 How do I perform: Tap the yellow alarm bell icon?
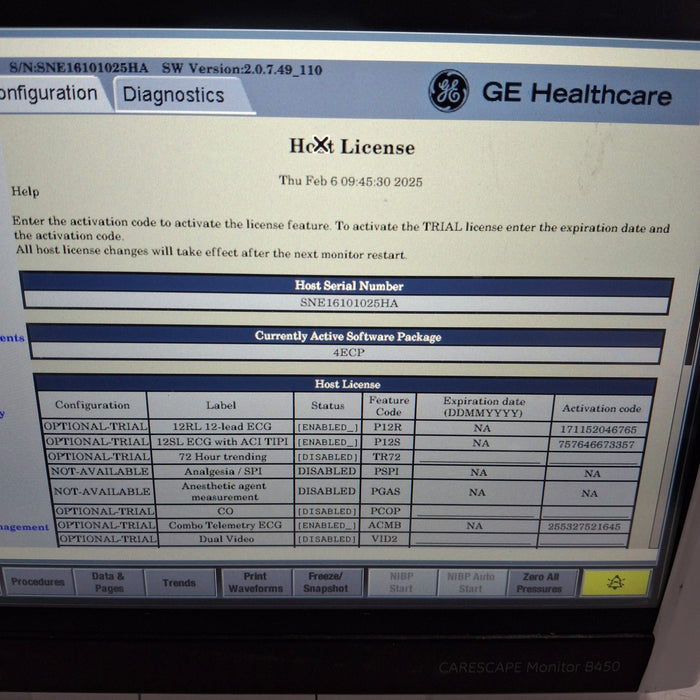[x=616, y=582]
